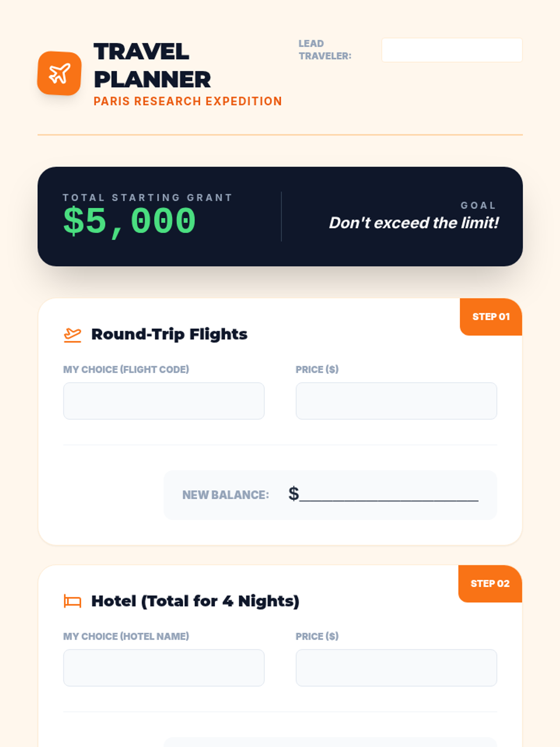Click the Hotel (Total for 4 Nights) heading
Image resolution: width=560 pixels, height=747 pixels.
(x=195, y=601)
